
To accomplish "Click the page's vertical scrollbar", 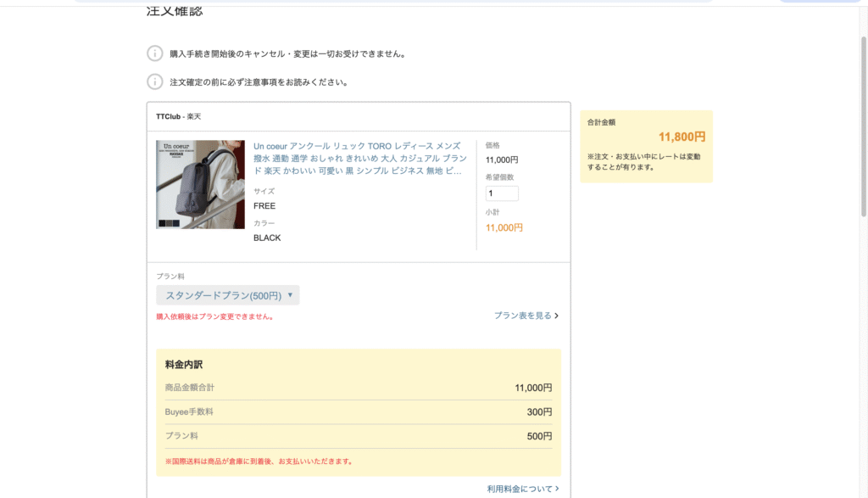I will click(x=863, y=127).
